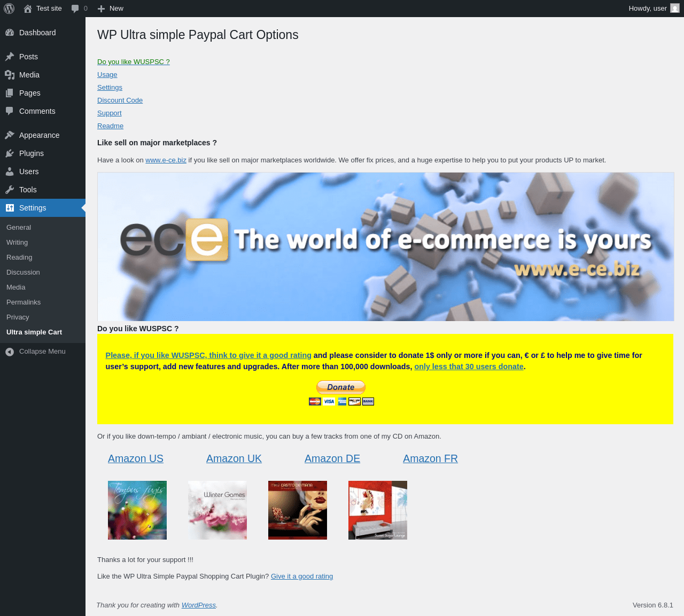The width and height of the screenshot is (684, 616).
Task: Select the General settings submenu
Action: [19, 228]
